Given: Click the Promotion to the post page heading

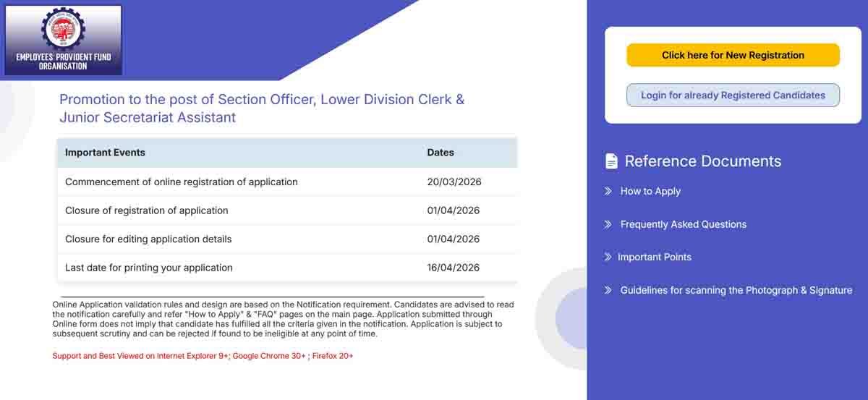Looking at the screenshot, I should click(x=261, y=108).
